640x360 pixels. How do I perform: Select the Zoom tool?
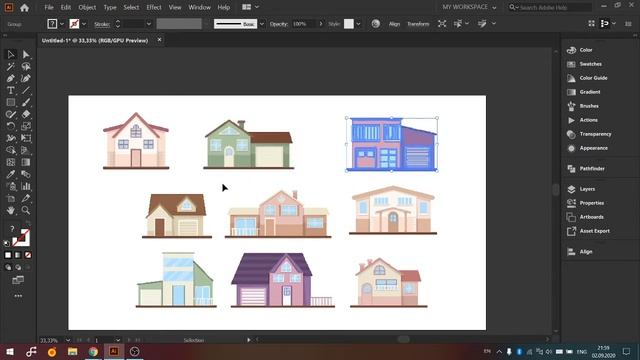(26, 210)
